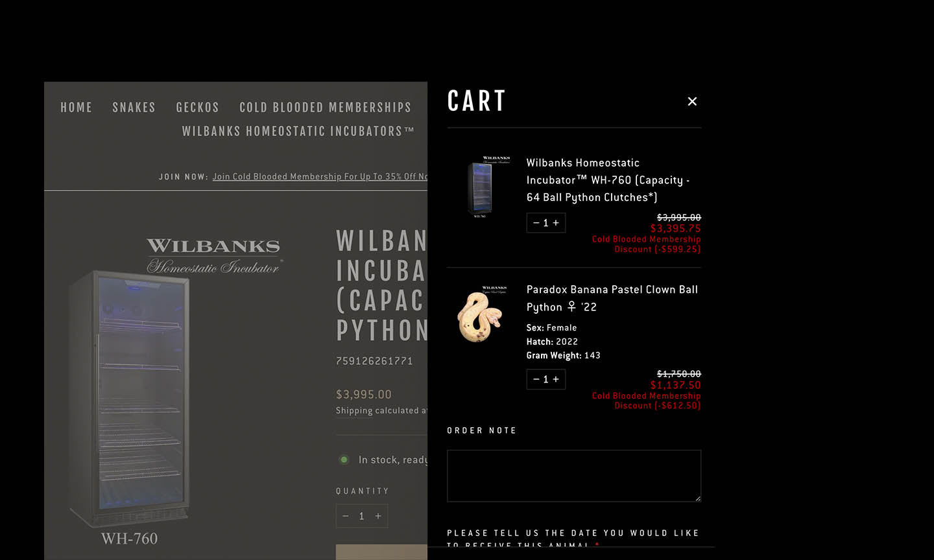934x560 pixels.
Task: Decrease quantity of Paradox Banana Python in cart
Action: click(536, 379)
